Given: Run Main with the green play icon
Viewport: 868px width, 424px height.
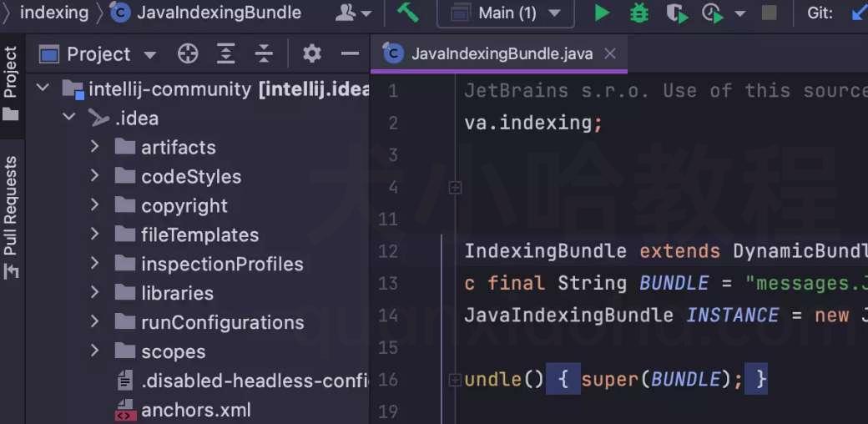Looking at the screenshot, I should point(602,13).
